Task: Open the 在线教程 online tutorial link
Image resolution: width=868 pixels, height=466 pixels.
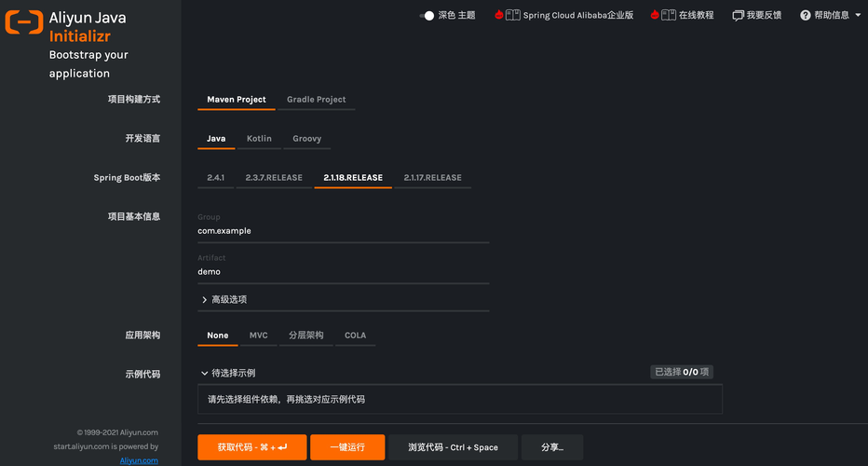Action: click(696, 16)
